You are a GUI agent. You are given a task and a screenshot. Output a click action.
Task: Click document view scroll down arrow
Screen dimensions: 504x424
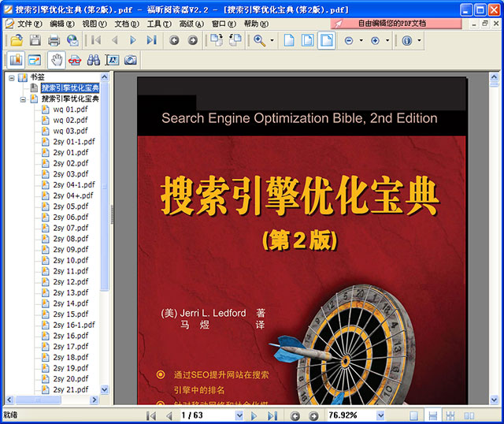click(494, 400)
